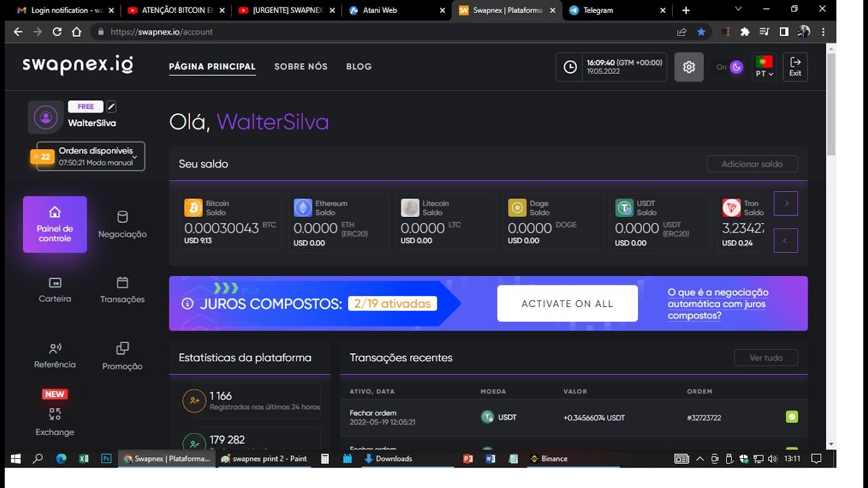868x488 pixels.
Task: Toggle the Chrome side panel
Action: tap(784, 32)
